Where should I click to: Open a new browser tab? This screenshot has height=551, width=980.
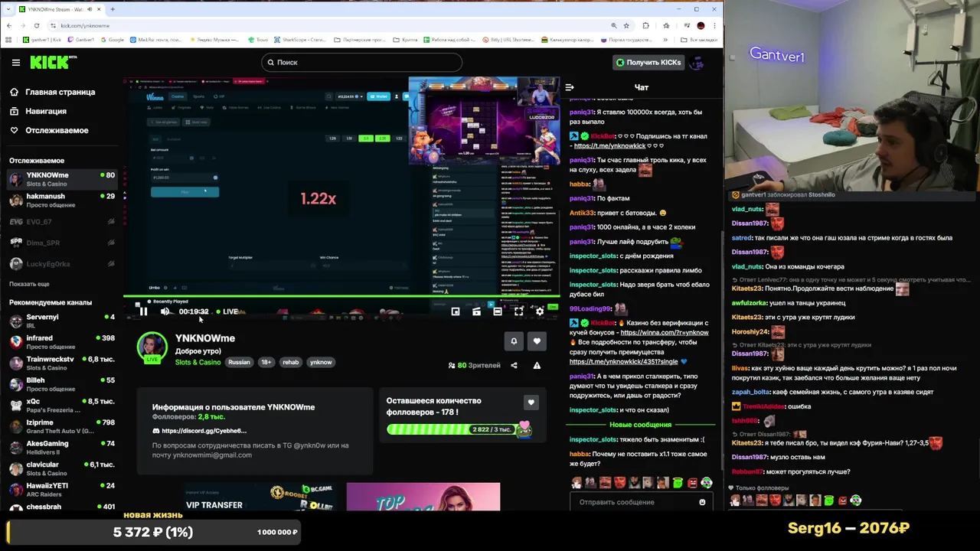[113, 9]
